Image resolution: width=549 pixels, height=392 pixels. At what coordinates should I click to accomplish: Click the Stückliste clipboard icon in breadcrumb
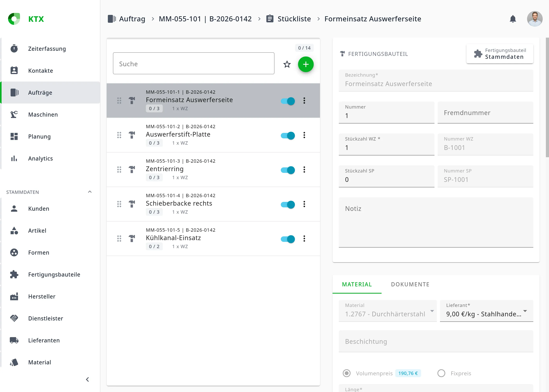(270, 19)
